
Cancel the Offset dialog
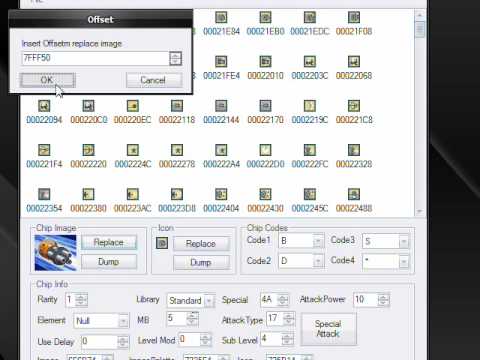(x=154, y=80)
